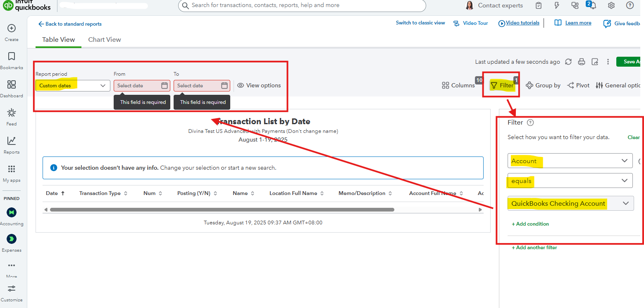Sort by the Name column
644x308 pixels.
pos(244,193)
